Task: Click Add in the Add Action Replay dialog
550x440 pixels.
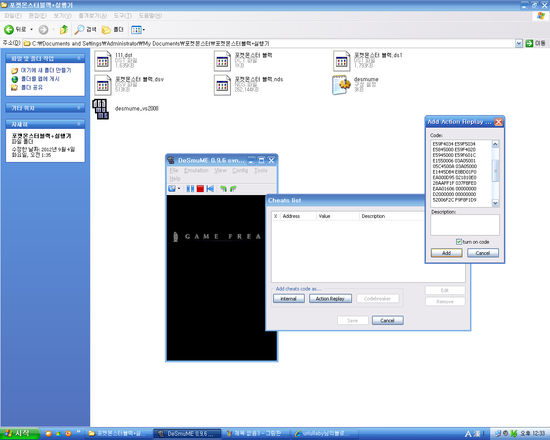Action: point(446,253)
